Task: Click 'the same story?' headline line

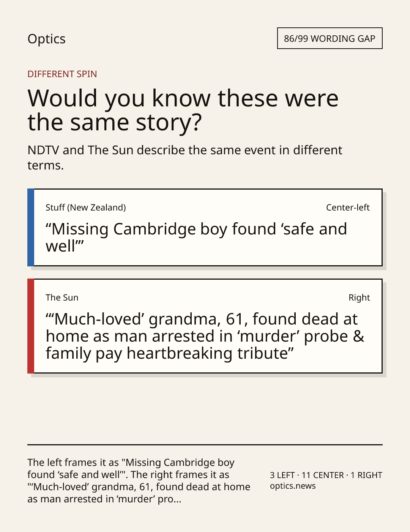Action: (x=115, y=122)
